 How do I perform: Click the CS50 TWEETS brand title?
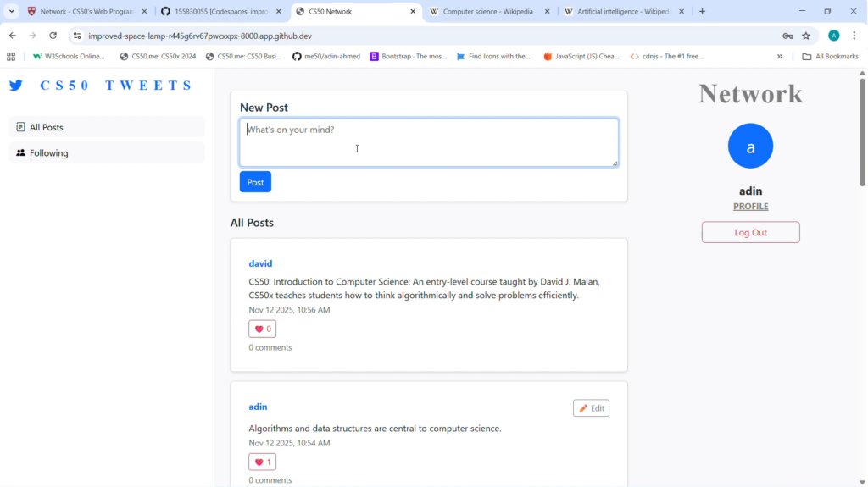point(115,86)
